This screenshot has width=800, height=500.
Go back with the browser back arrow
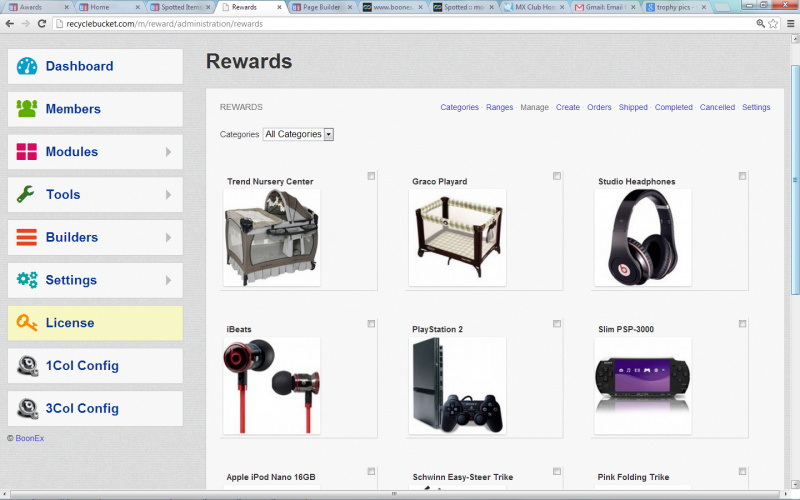pos(10,23)
